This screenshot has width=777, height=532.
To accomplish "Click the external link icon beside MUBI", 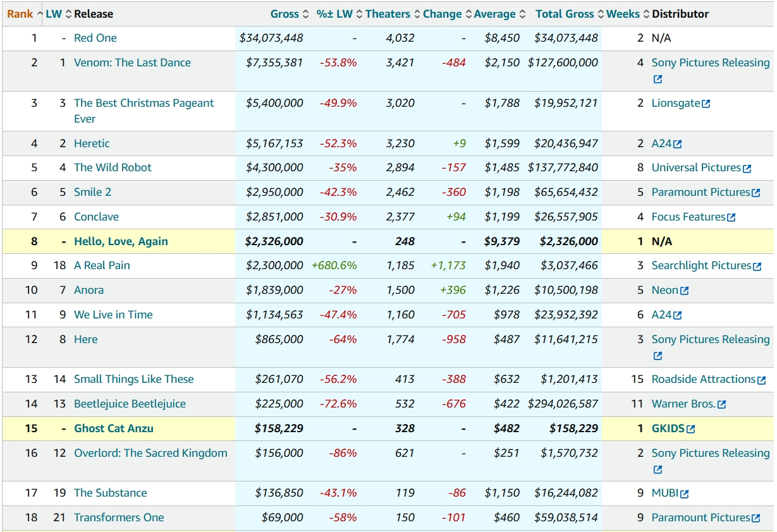I will pos(684,494).
